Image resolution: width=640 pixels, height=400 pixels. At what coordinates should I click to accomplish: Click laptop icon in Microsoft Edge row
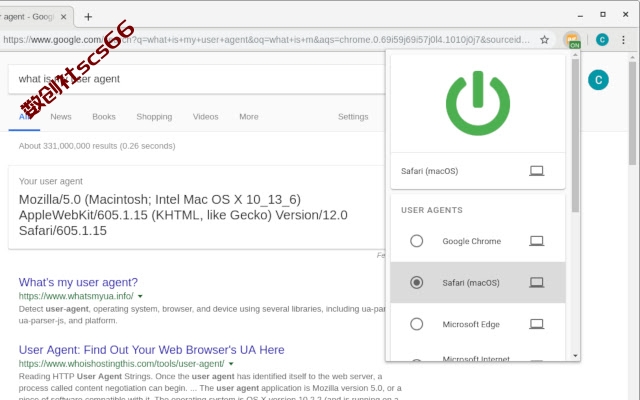(x=536, y=324)
